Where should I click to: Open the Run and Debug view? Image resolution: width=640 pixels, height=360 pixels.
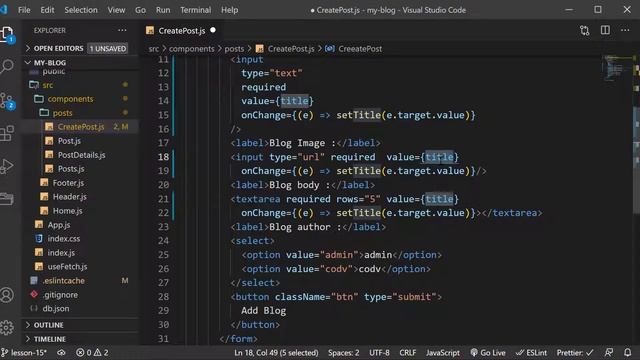coord(7,166)
